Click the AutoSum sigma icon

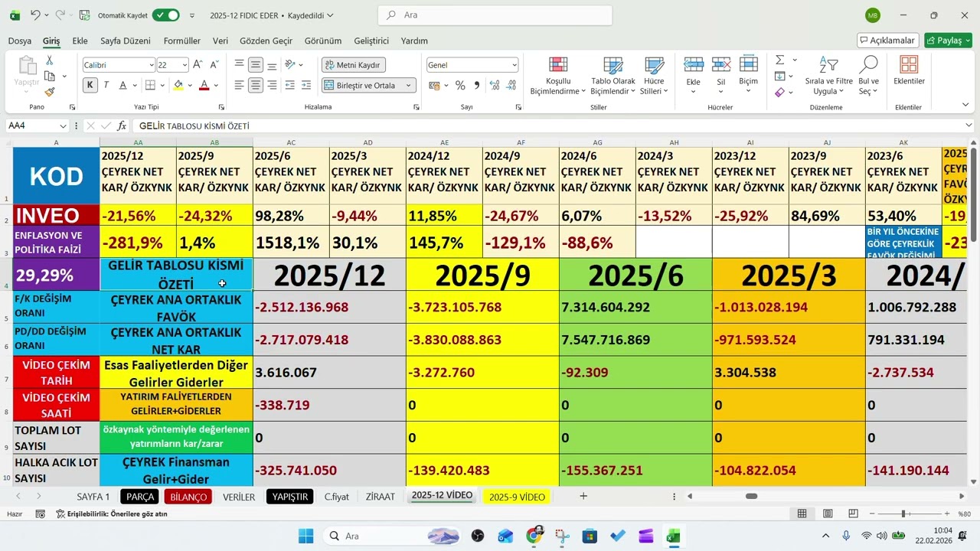click(780, 60)
